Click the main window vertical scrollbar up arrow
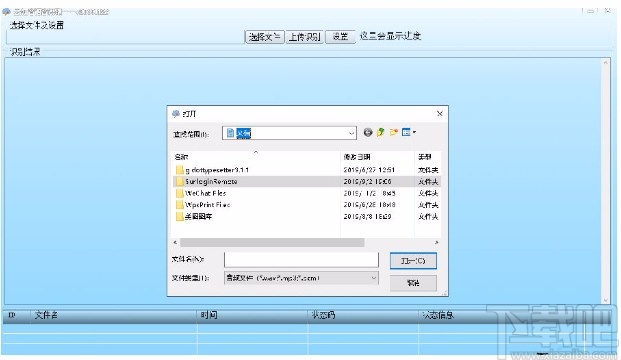 pos(606,63)
